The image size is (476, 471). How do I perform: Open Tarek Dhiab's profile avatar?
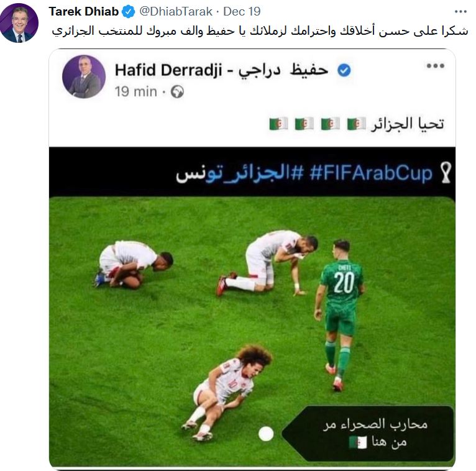click(19, 23)
